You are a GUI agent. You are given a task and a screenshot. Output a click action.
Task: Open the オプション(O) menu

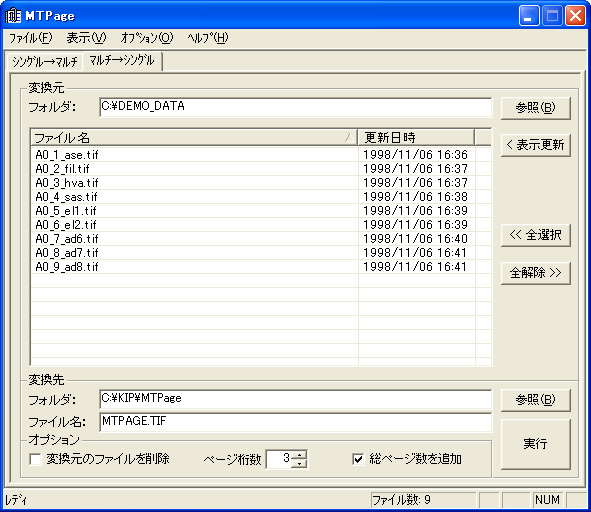pyautogui.click(x=147, y=38)
